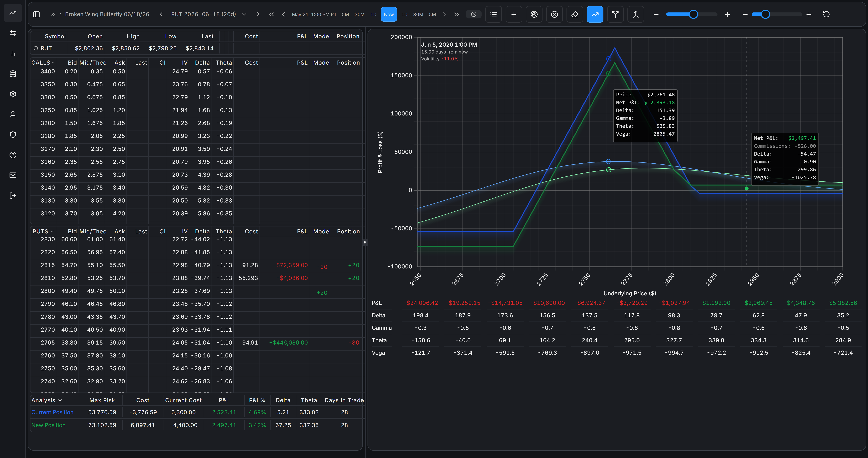Expand the Analysis dropdown
The height and width of the screenshot is (458, 868).
(60, 401)
